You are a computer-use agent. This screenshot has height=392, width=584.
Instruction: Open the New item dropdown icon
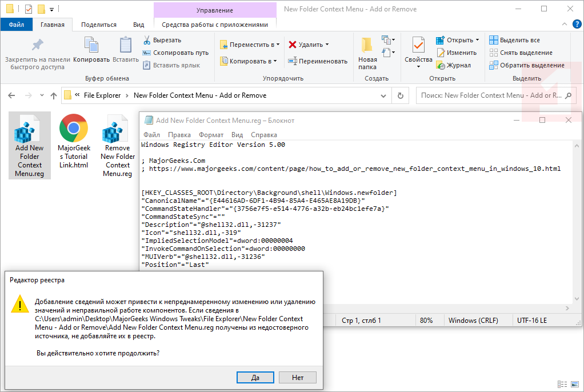(388, 39)
